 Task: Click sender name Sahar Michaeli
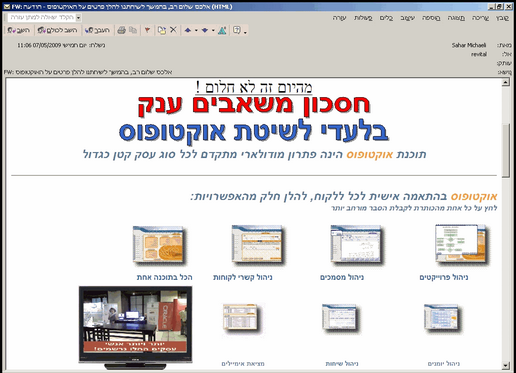coord(469,45)
